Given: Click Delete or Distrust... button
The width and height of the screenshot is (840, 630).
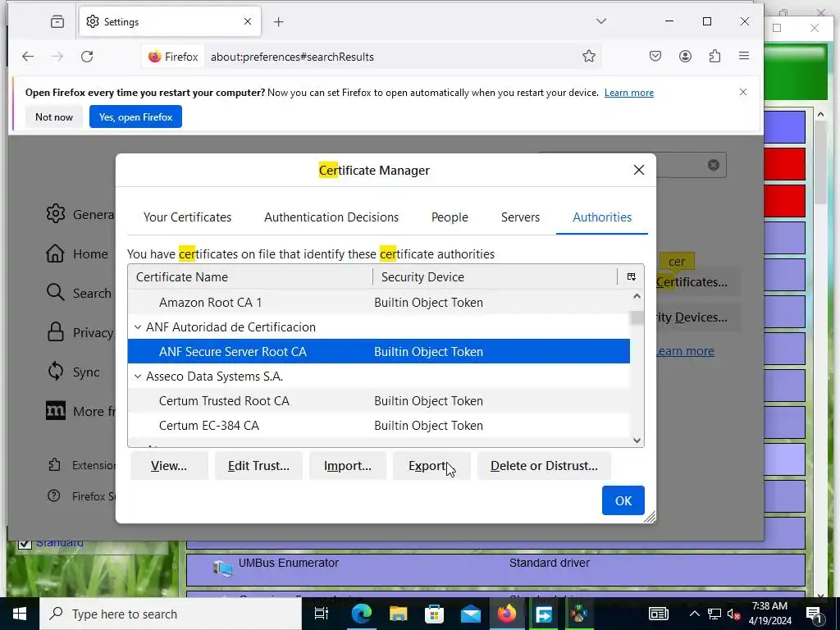Looking at the screenshot, I should coord(545,466).
